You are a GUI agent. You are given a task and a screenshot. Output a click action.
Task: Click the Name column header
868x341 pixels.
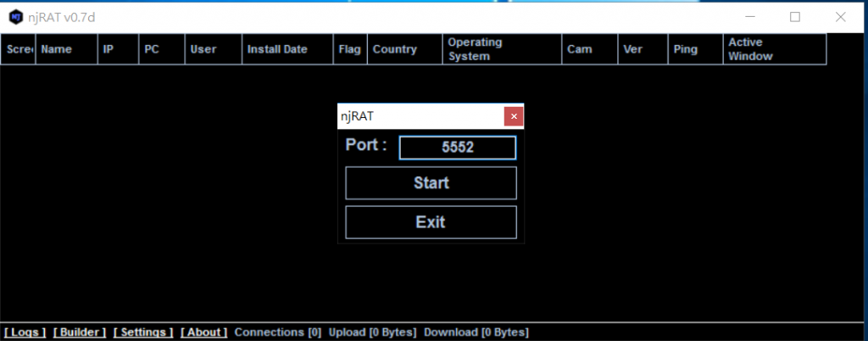[66, 49]
